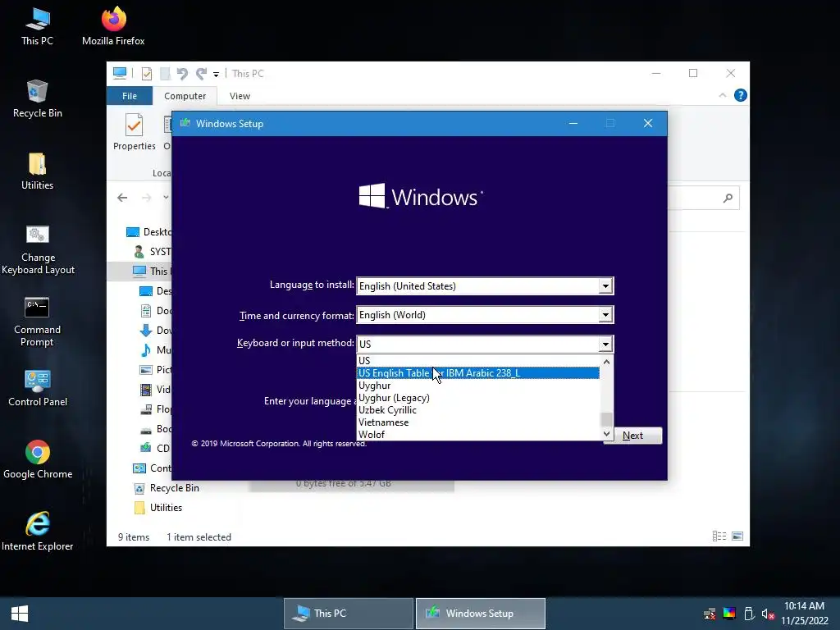Screen dimensions: 840x630
Task: Open Language to install dropdown
Action: pos(605,286)
